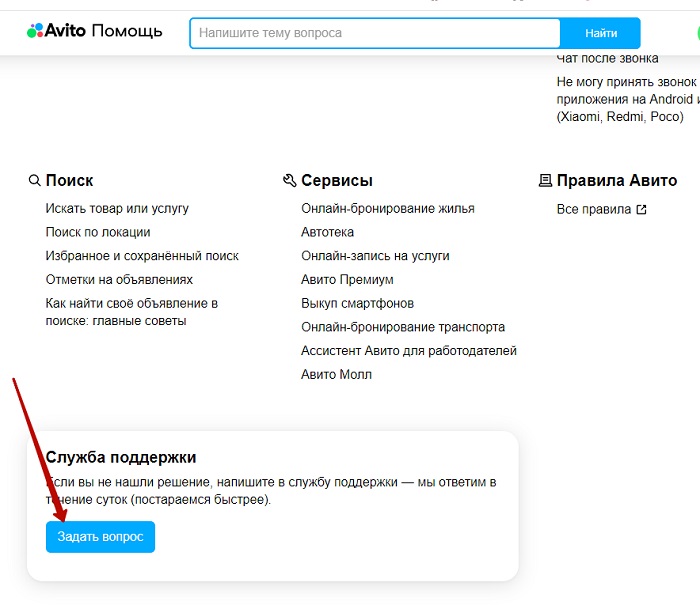Open the Сервисы section heading
This screenshot has height=605, width=700.
337,180
